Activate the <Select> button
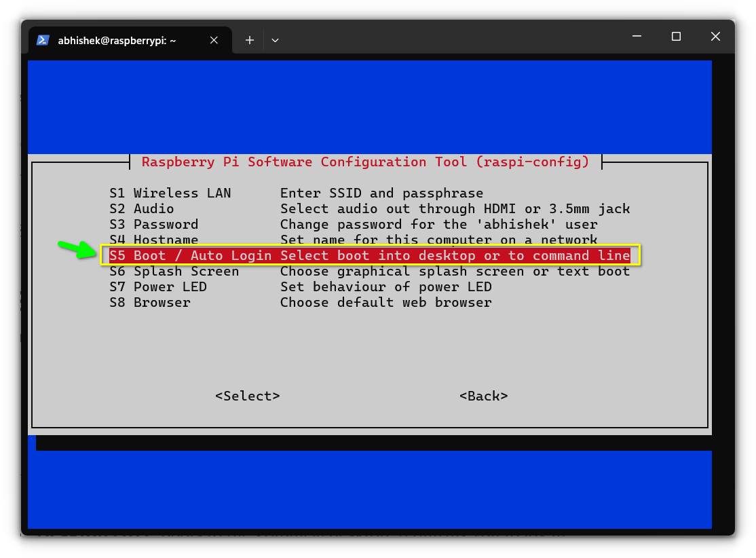 coord(247,396)
